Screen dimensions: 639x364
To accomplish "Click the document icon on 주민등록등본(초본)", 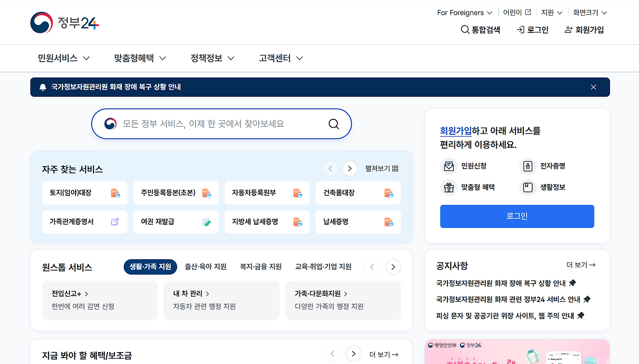I will pos(207,193).
